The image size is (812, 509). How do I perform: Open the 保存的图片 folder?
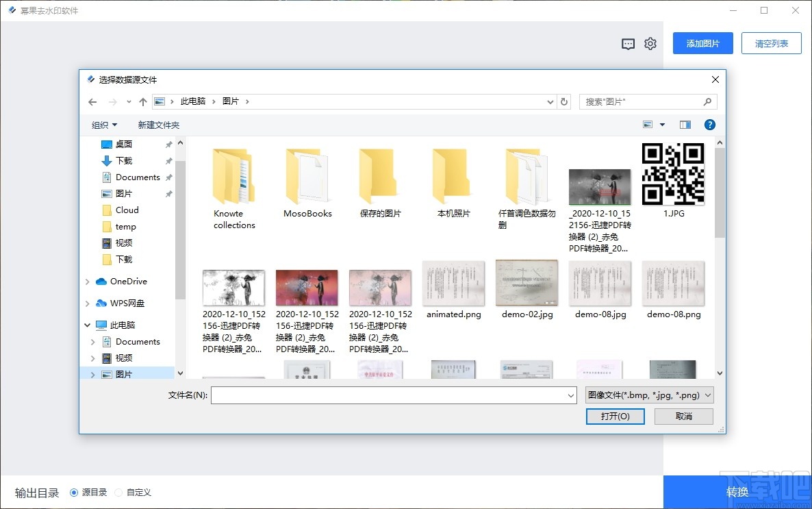380,183
